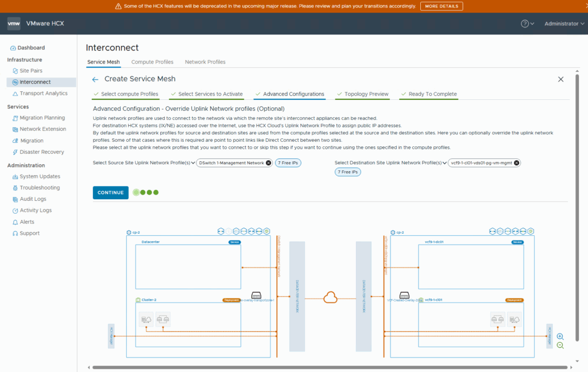Go to the Topology Preview step
Viewport: 588px width, 372px height.
pos(366,94)
